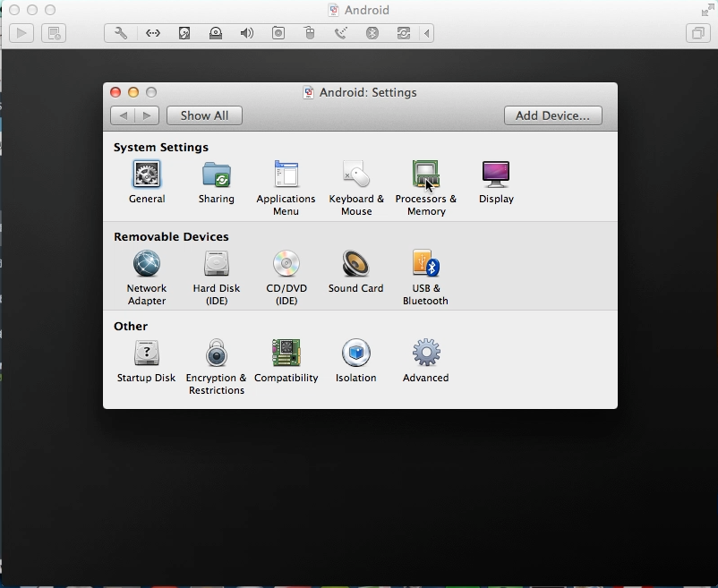
Task: Open Hard Disk (IDE) settings
Action: (216, 277)
